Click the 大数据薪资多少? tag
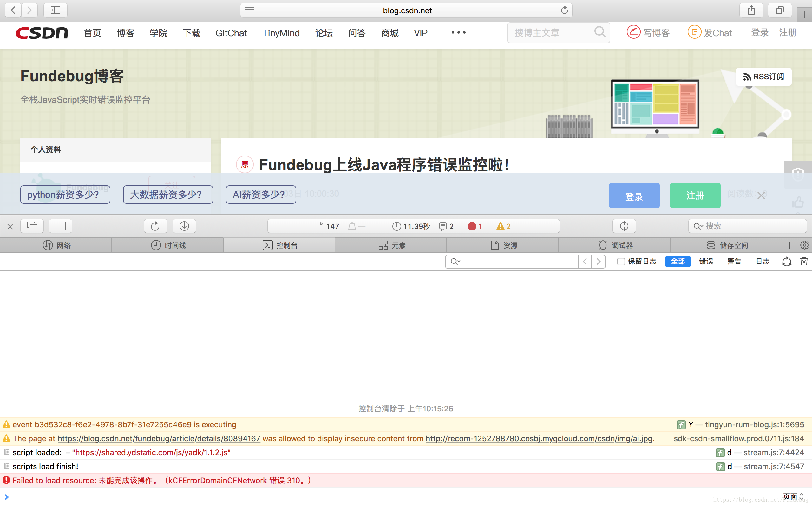Screen dimensions: 812x506 [x=168, y=195]
